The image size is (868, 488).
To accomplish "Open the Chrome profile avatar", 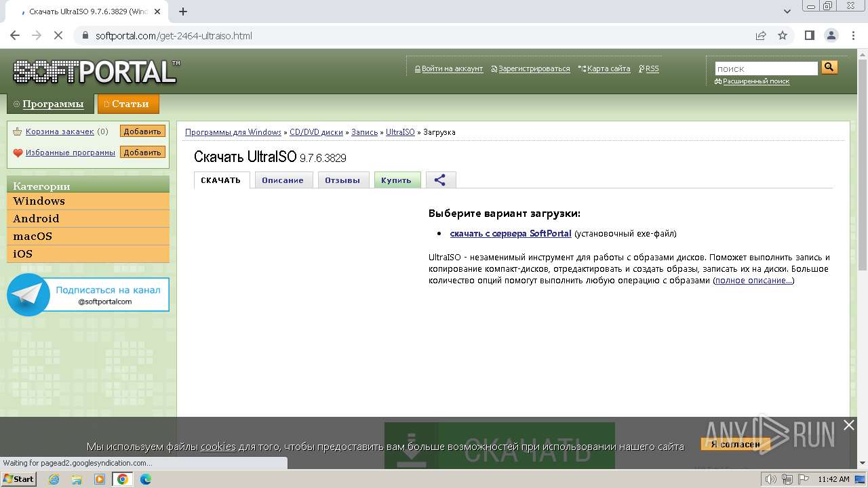I will point(831,35).
